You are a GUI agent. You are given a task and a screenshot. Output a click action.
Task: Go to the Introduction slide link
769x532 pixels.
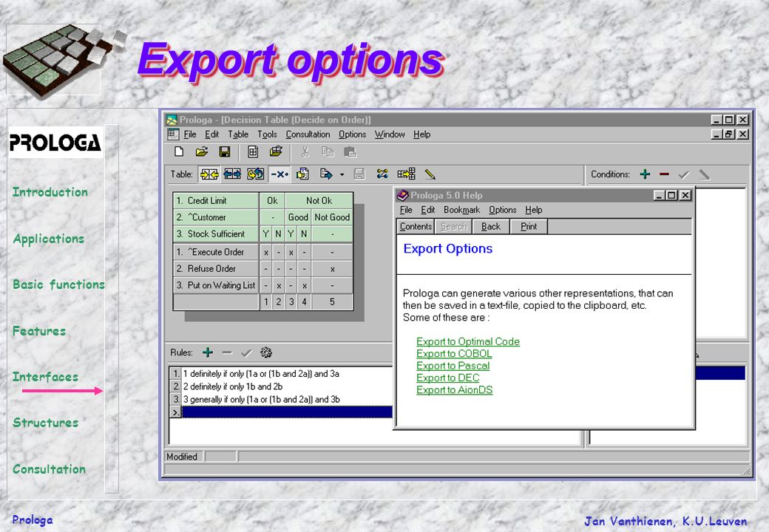[50, 192]
